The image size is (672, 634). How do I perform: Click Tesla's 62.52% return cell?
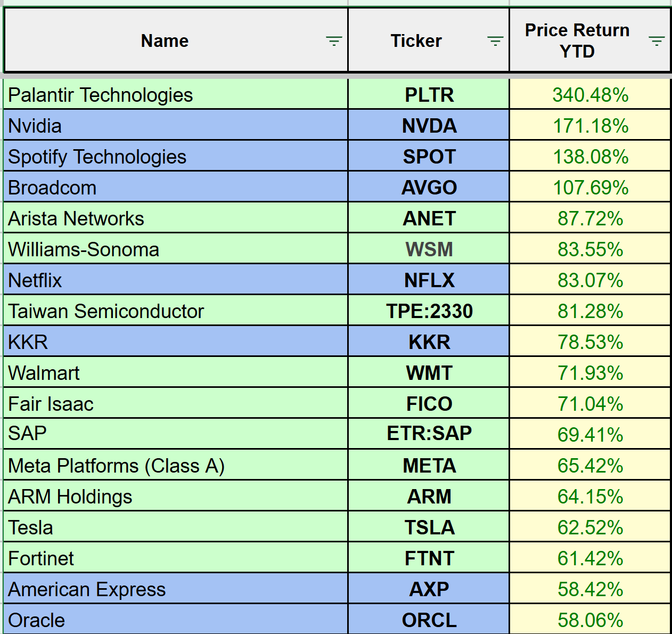pyautogui.click(x=590, y=527)
